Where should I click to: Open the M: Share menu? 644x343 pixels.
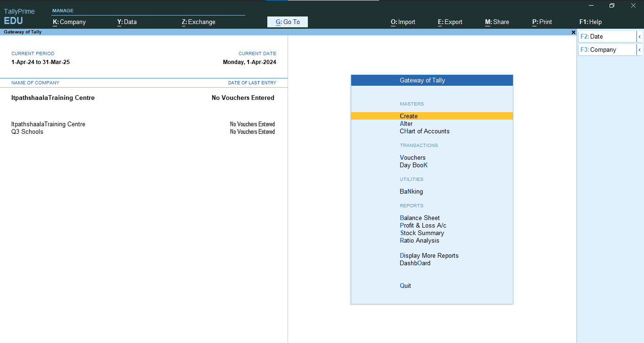[x=497, y=22]
